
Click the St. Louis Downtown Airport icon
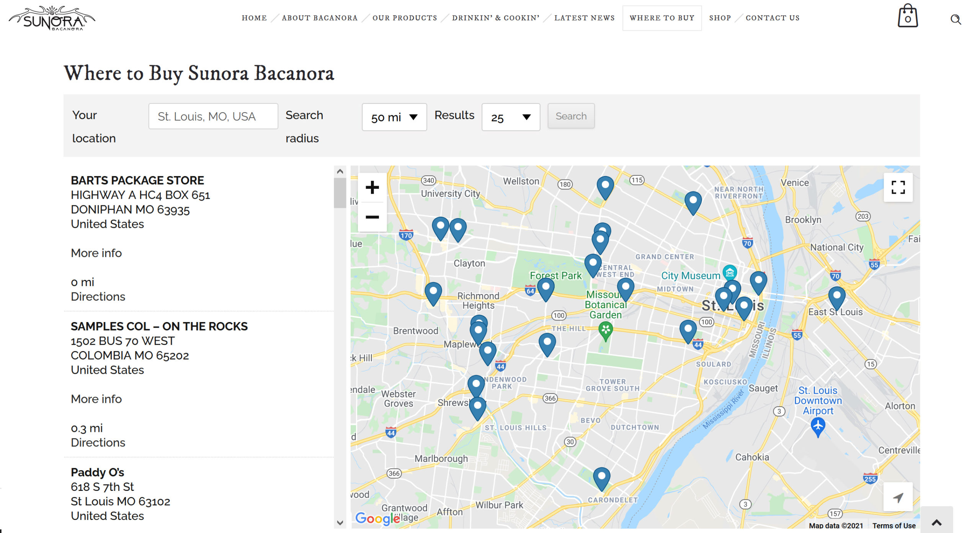pyautogui.click(x=818, y=427)
